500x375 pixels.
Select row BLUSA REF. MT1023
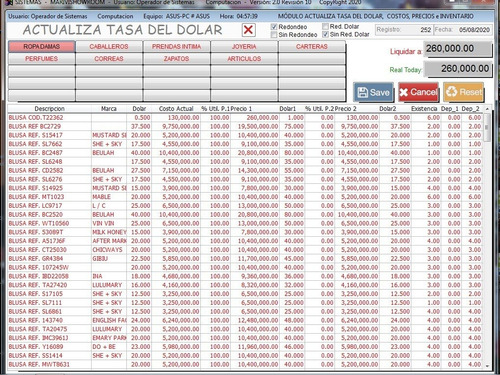click(246, 197)
